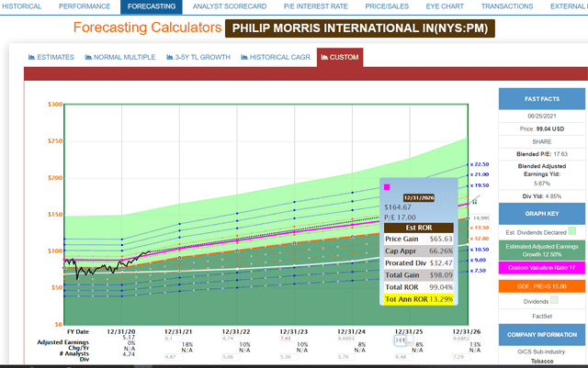This screenshot has height=368, width=588.
Task: Open the PRICE/SALES tab
Action: click(x=387, y=6)
